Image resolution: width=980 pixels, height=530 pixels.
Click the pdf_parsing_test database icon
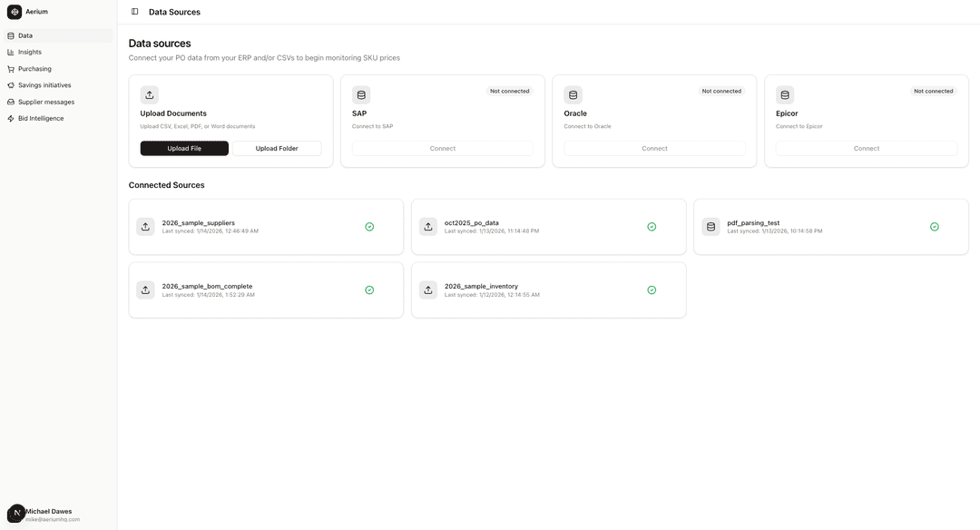pos(710,227)
